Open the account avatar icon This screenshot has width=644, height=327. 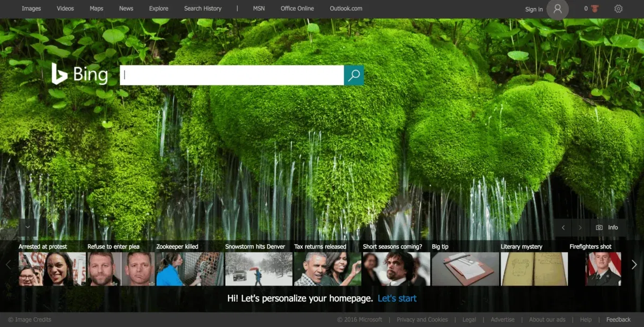558,9
